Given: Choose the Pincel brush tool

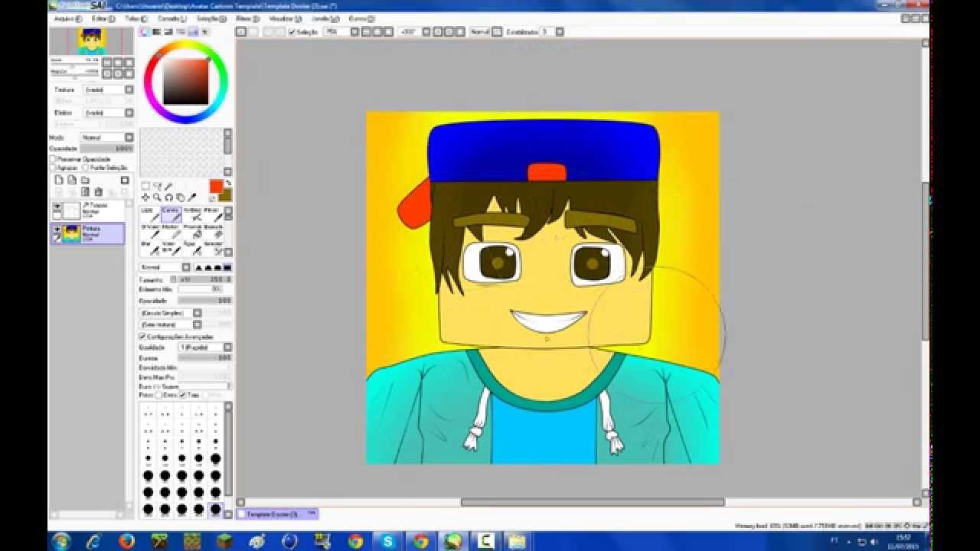Looking at the screenshot, I should pyautogui.click(x=213, y=214).
